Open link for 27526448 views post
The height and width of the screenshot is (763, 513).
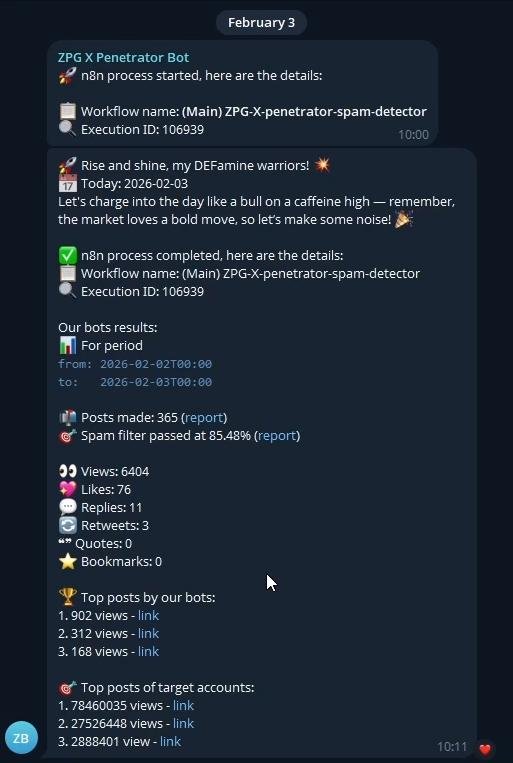pos(183,724)
